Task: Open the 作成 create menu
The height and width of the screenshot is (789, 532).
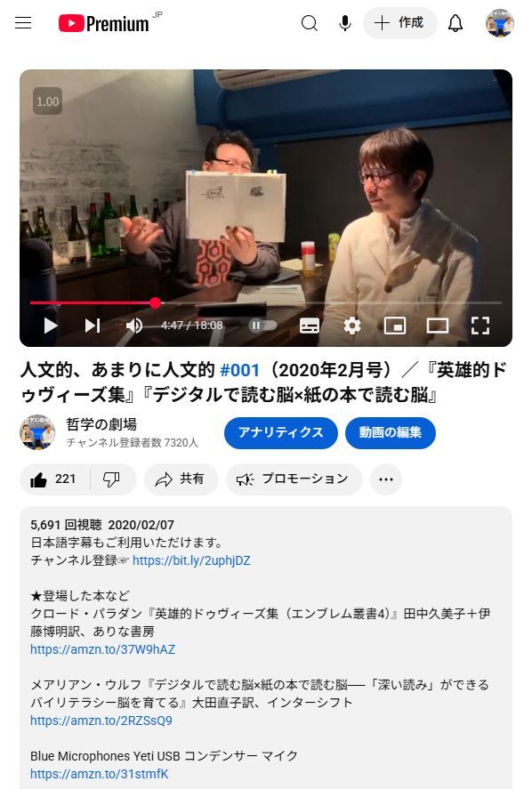Action: [400, 23]
